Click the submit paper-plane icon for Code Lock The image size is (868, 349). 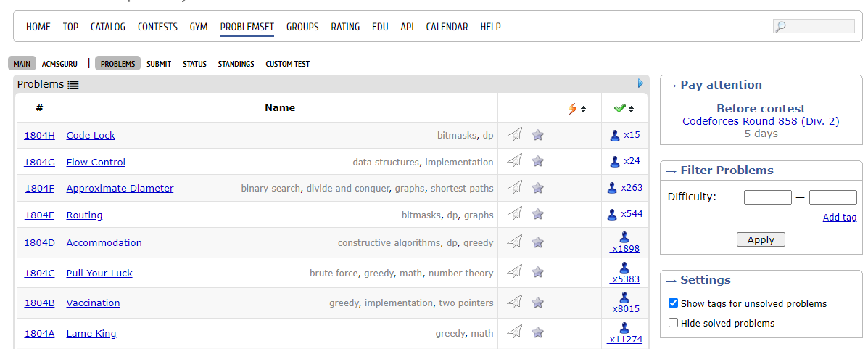[x=514, y=135]
